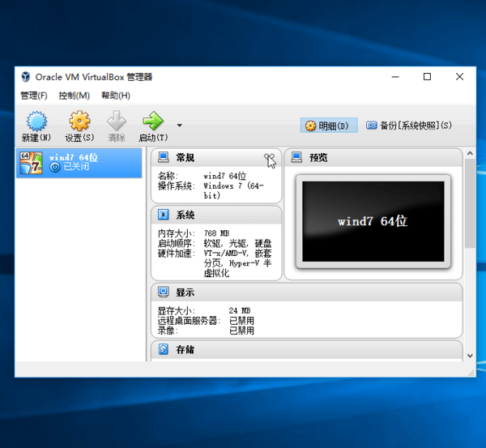This screenshot has height=448, width=486.
Task: Click the 清除 (Discard) arrow icon
Action: pos(117,122)
